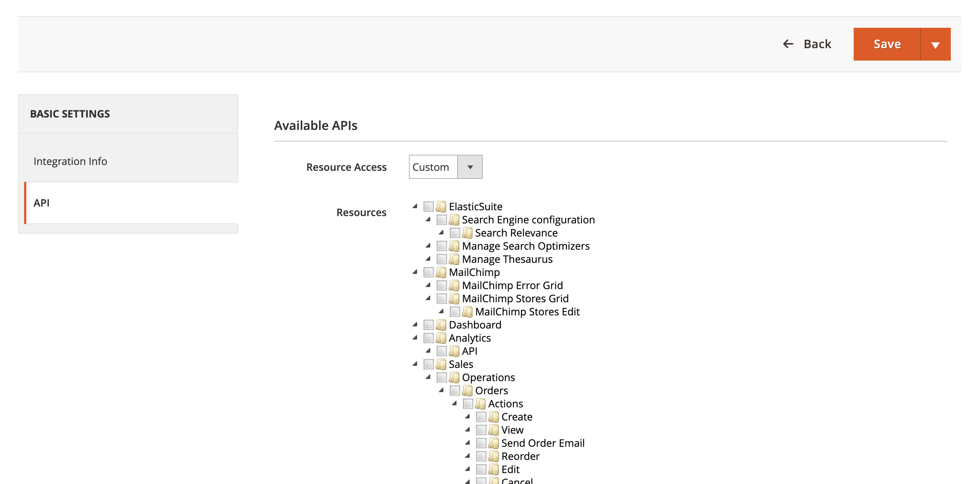This screenshot has height=484, width=980.
Task: Check the Analytics resource checkbox
Action: (428, 338)
